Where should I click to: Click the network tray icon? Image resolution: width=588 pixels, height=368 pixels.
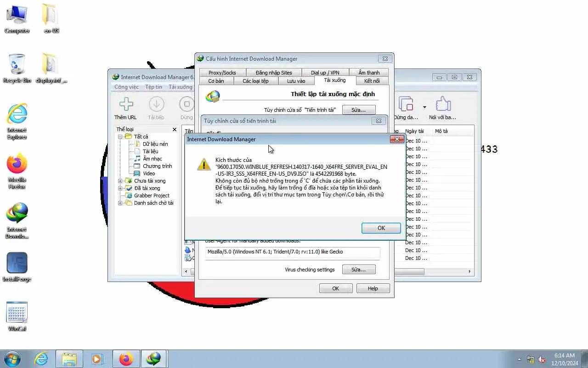(531, 359)
